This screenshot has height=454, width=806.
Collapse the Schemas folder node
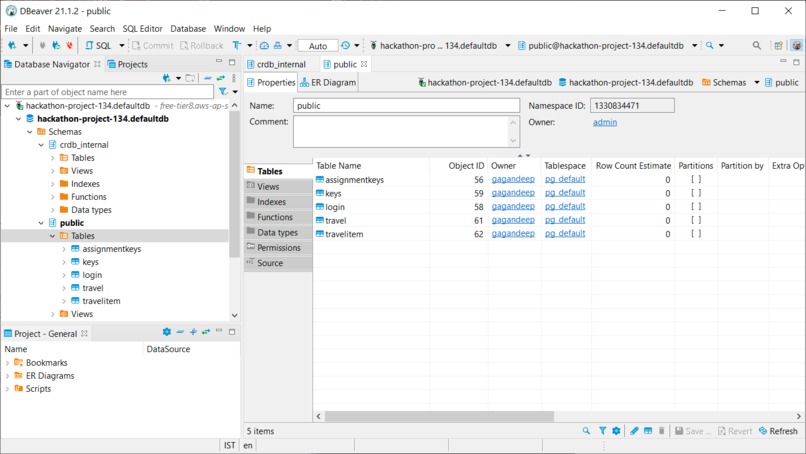pyautogui.click(x=30, y=132)
